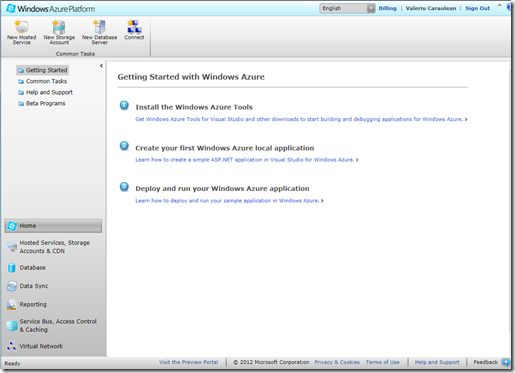
Task: Click the New Storage Account icon
Action: point(59,27)
